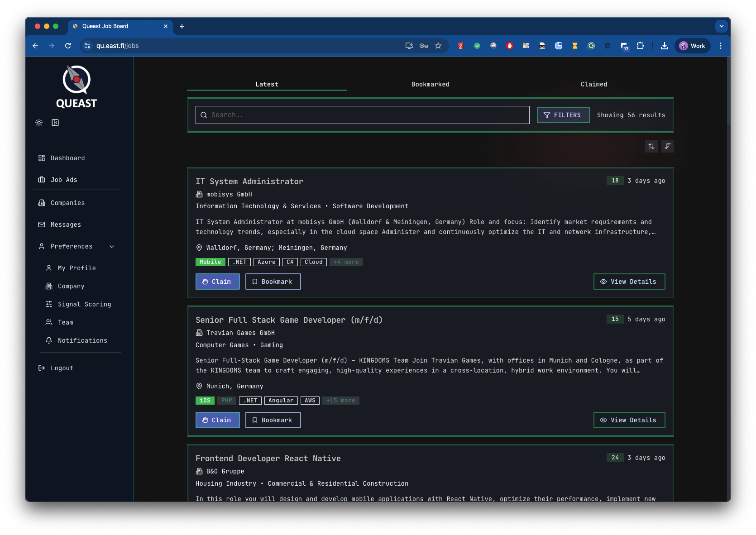This screenshot has height=535, width=756.
Task: Collapse the Preferences section chevron
Action: click(x=111, y=247)
